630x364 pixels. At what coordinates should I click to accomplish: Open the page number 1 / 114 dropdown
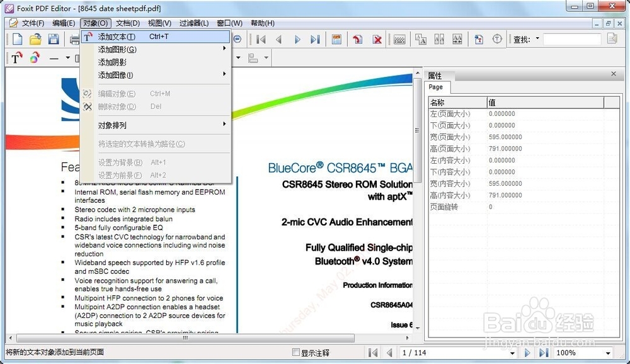pyautogui.click(x=512, y=353)
